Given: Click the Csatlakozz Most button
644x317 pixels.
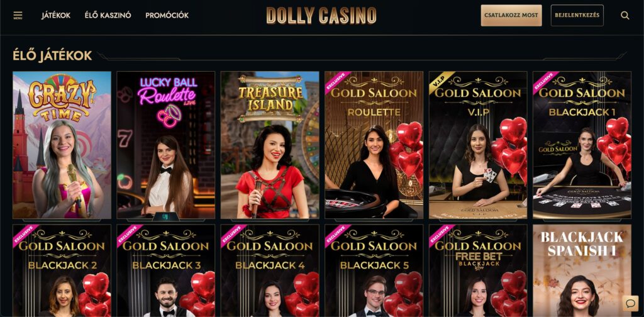Looking at the screenshot, I should [x=511, y=16].
